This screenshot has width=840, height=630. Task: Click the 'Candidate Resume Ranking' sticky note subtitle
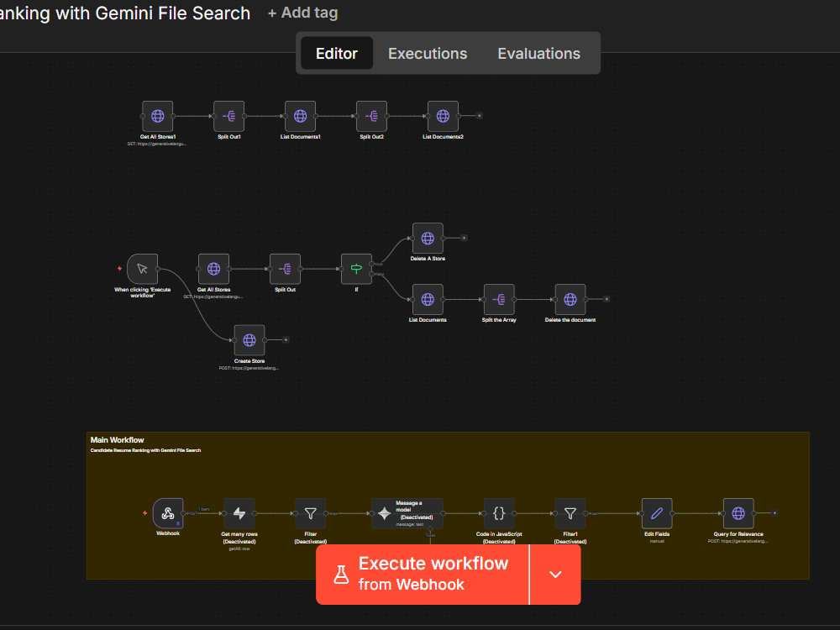(x=145, y=450)
